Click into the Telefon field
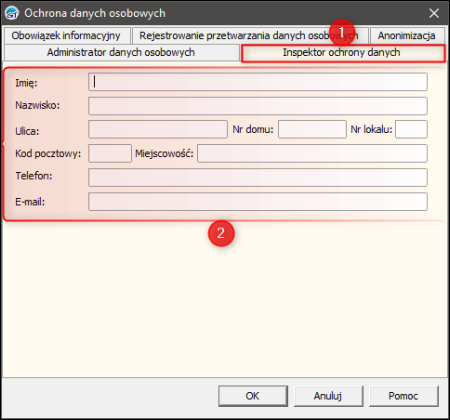The width and height of the screenshot is (450, 420). (258, 177)
